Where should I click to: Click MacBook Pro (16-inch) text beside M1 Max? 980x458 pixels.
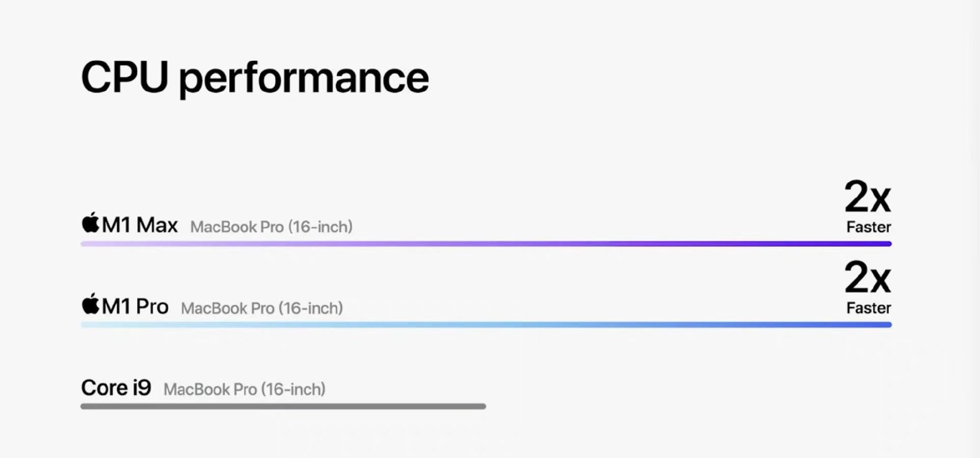271,227
